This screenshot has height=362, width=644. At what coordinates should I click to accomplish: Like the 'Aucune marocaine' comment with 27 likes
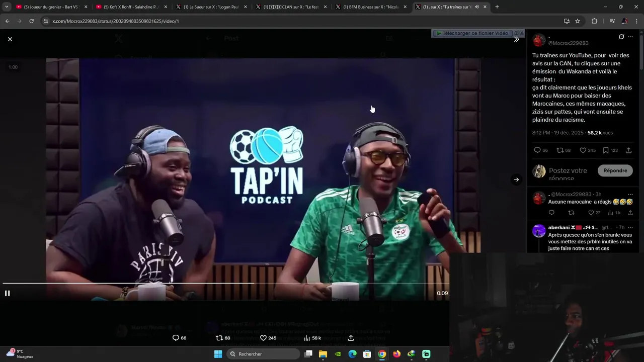[594, 213]
